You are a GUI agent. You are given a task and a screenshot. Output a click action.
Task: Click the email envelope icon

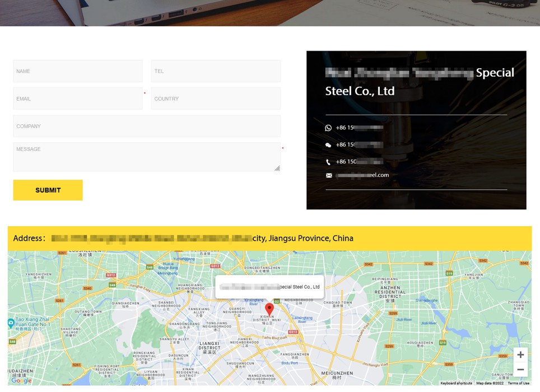[x=329, y=175]
